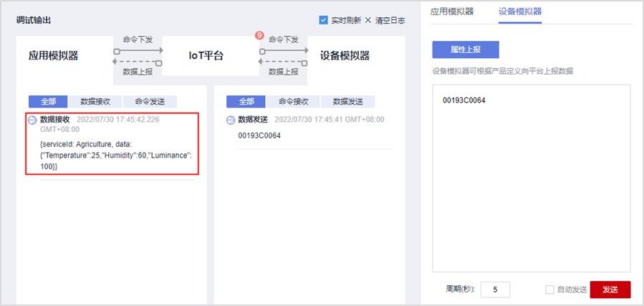Click the IoT平台 block in the flow diagram
The width and height of the screenshot is (644, 306).
click(x=211, y=54)
